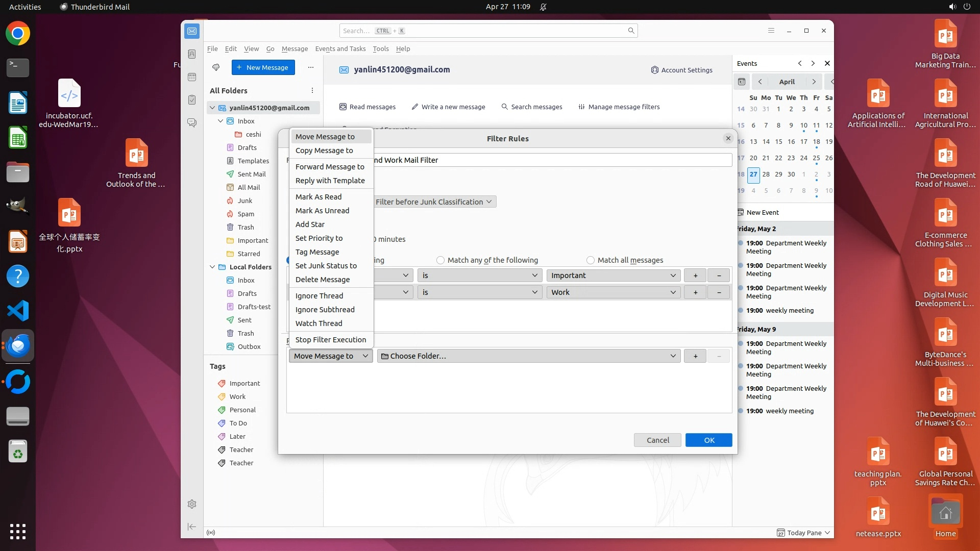Open Thunderbird settings gear icon
The height and width of the screenshot is (551, 980).
[x=192, y=504]
